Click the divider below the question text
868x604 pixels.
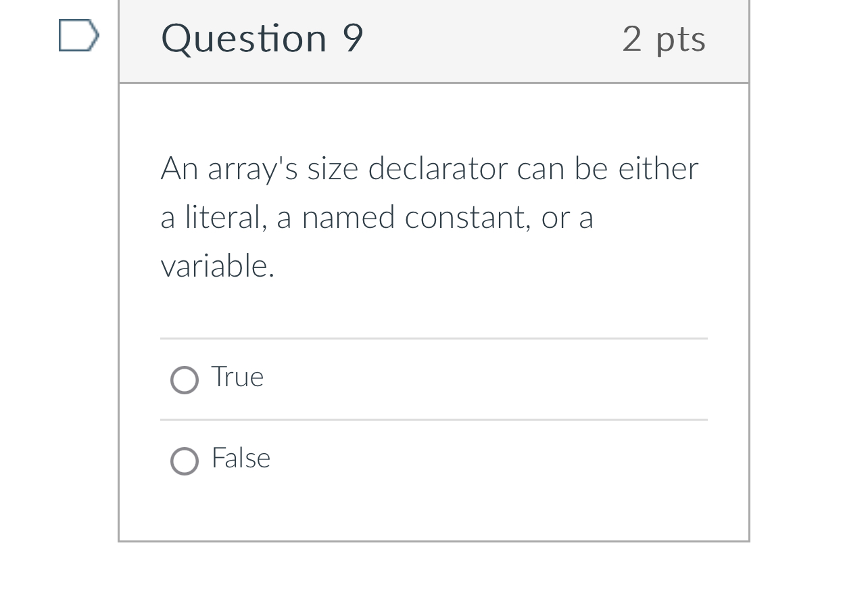(433, 338)
